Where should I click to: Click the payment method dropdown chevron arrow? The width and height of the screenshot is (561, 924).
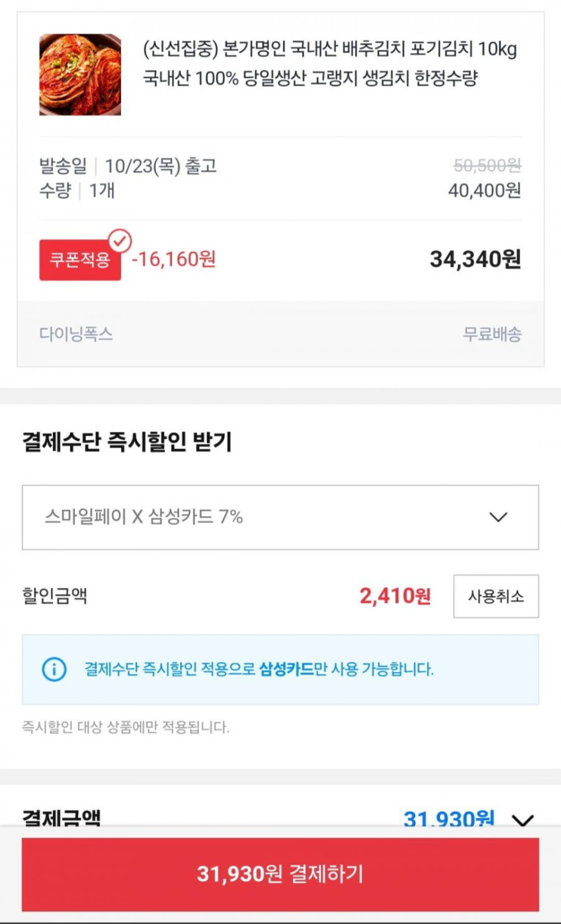[498, 517]
